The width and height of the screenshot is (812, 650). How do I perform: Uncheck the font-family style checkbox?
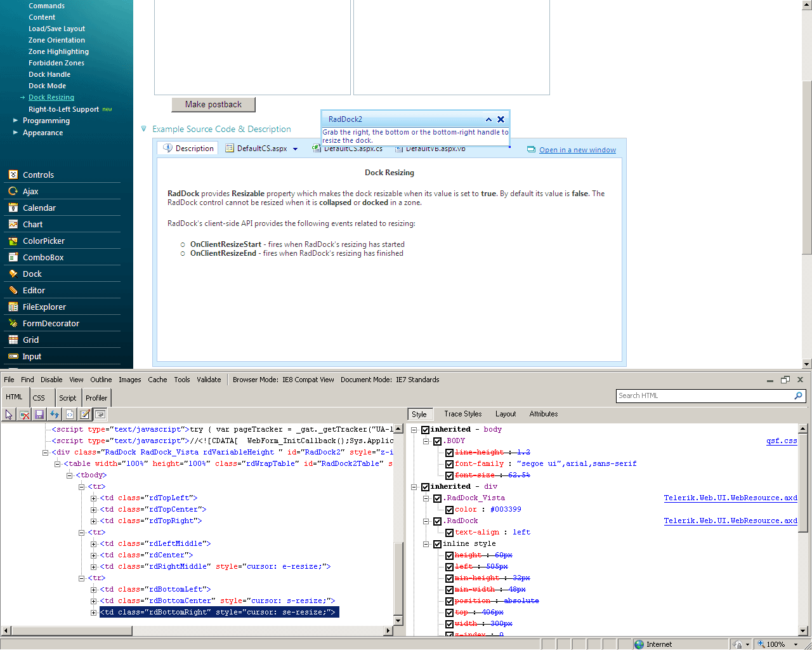[x=449, y=464]
